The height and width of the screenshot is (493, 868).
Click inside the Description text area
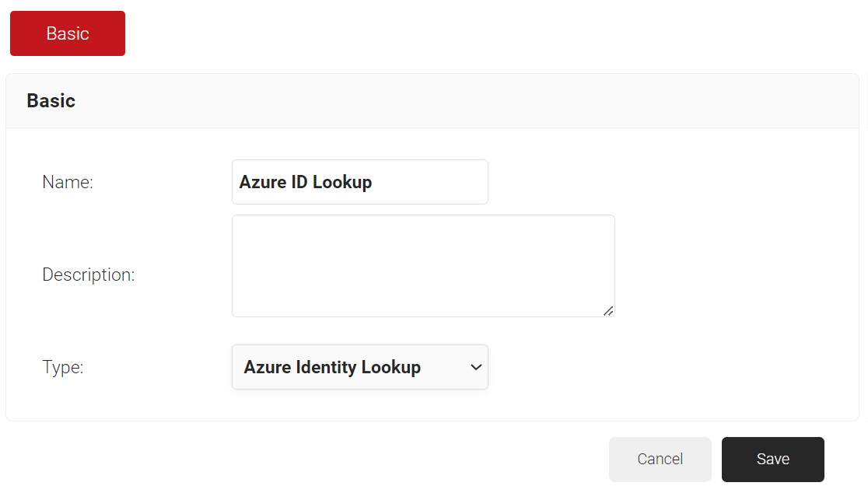point(423,266)
